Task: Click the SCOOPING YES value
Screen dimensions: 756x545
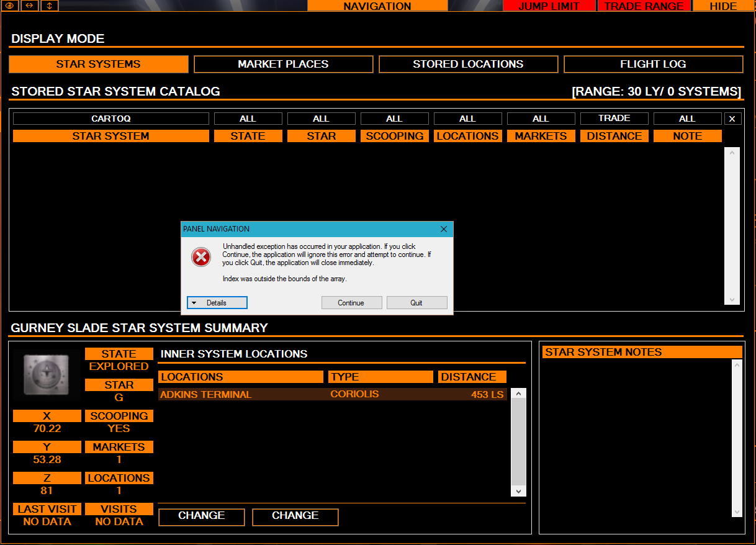Action: click(x=119, y=428)
